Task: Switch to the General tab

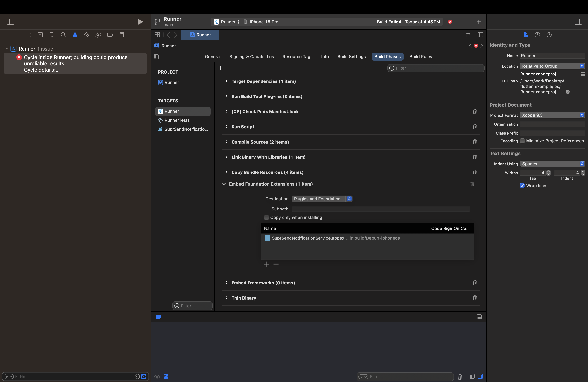Action: pyautogui.click(x=213, y=57)
